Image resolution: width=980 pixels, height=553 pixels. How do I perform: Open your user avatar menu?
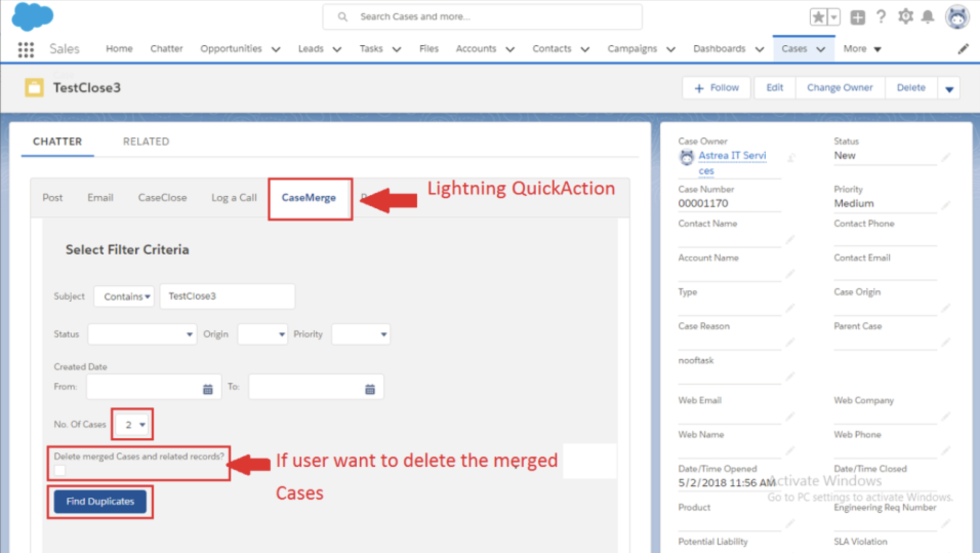pyautogui.click(x=957, y=16)
